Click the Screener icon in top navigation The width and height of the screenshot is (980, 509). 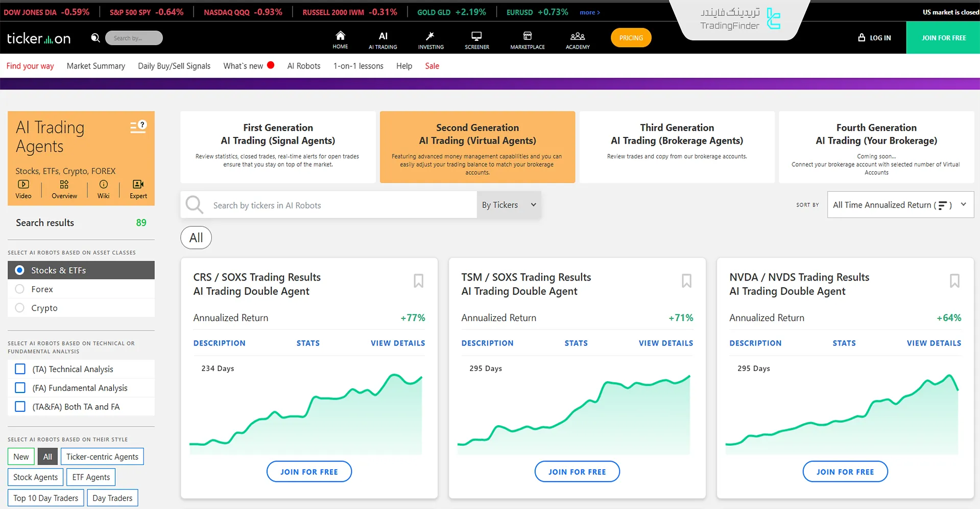click(476, 38)
